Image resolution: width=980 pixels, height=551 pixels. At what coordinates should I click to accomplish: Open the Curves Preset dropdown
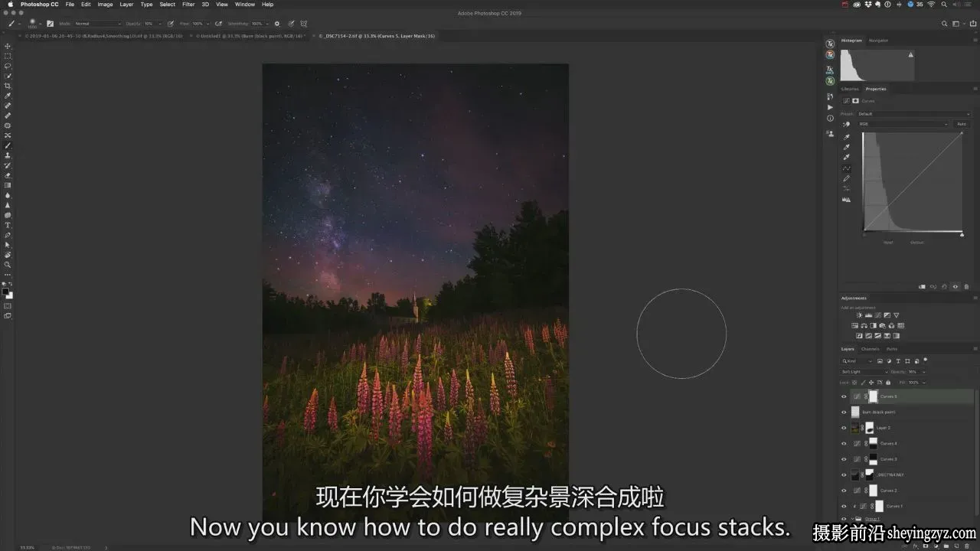pyautogui.click(x=913, y=114)
